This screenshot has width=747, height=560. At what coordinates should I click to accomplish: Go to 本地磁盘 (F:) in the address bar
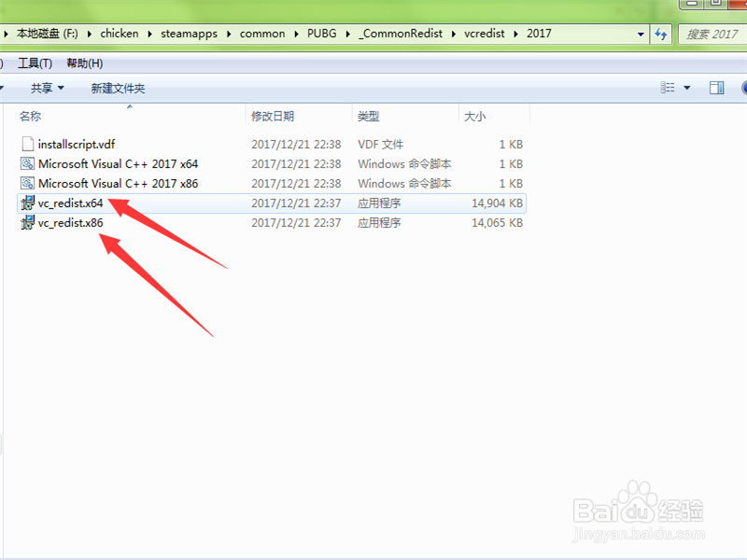pyautogui.click(x=48, y=34)
